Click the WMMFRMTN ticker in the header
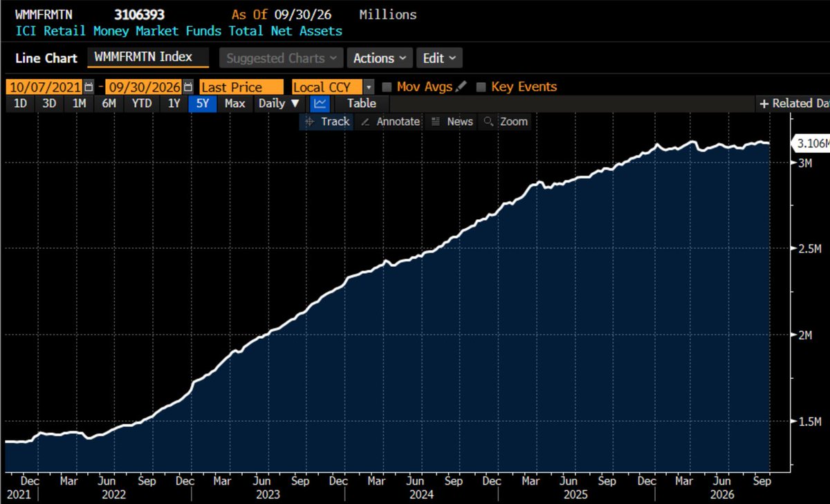Viewport: 830px width, 504px height. point(45,15)
